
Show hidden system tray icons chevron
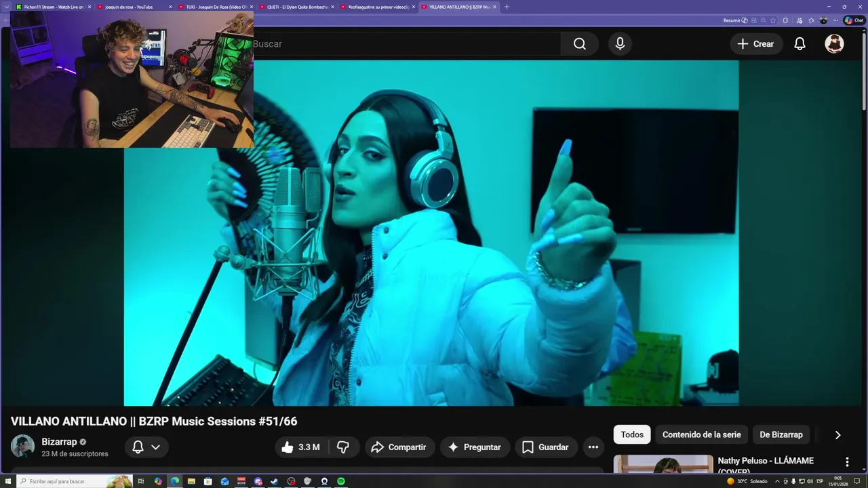(777, 481)
